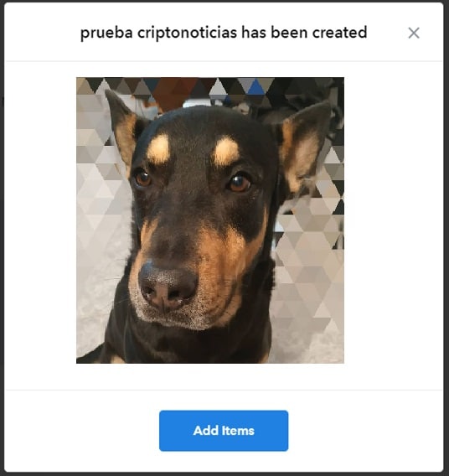Click the dog's chest area in the image

pos(188,346)
